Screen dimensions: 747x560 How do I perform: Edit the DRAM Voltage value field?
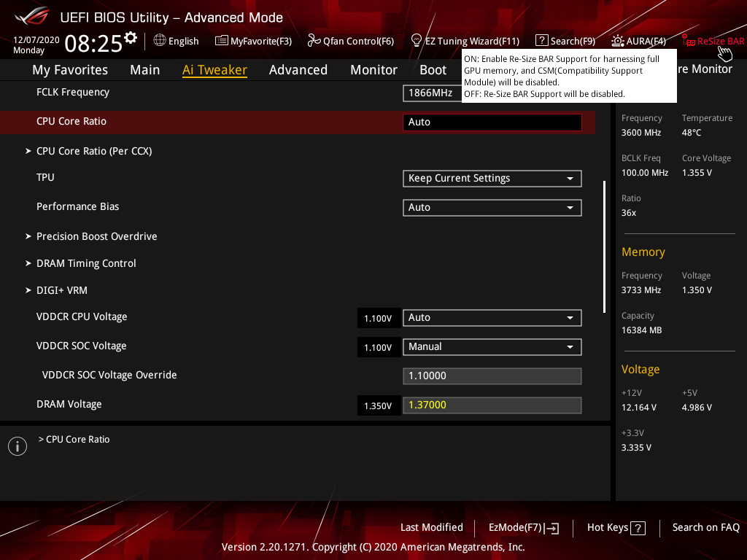492,403
